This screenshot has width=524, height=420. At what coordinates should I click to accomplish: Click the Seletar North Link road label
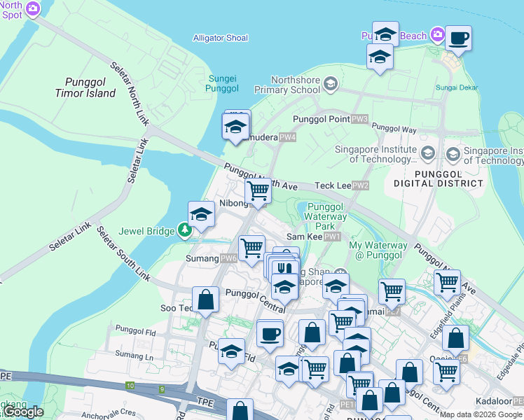pos(130,94)
